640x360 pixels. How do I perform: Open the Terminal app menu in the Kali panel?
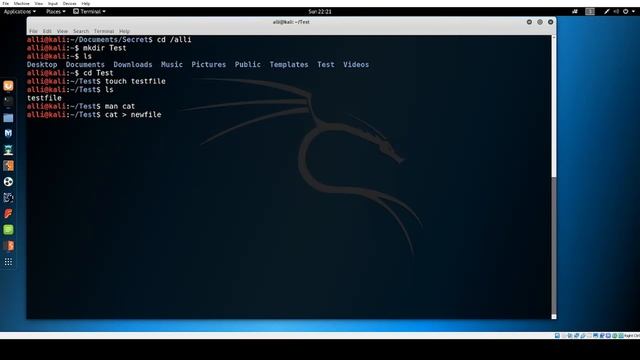pyautogui.click(x=89, y=11)
